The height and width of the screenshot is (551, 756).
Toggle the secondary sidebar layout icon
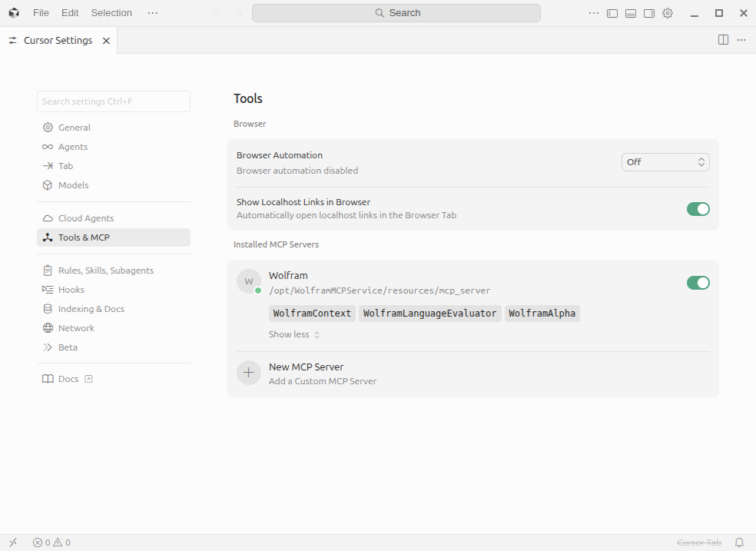tap(649, 13)
